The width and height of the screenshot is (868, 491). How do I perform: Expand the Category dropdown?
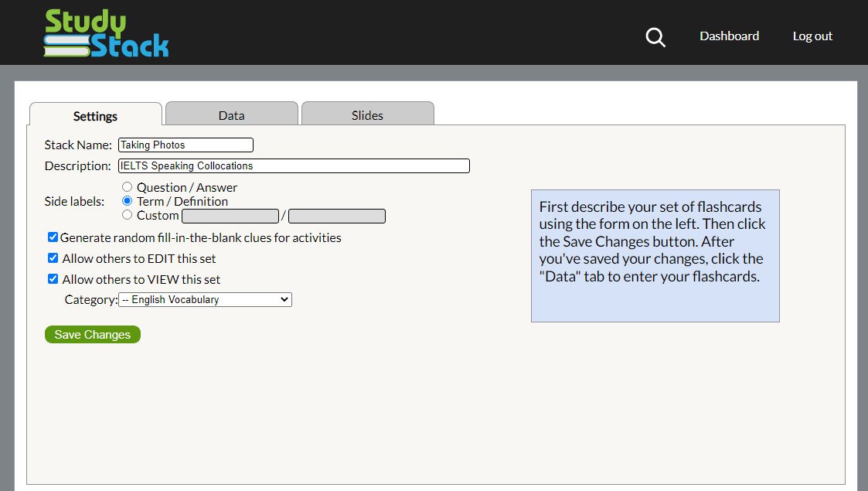[205, 299]
